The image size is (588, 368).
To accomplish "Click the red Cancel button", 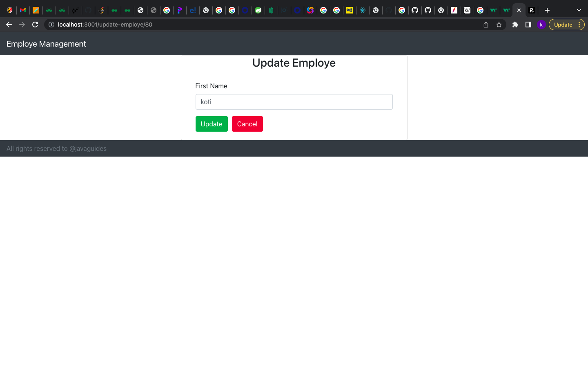I will 247,124.
